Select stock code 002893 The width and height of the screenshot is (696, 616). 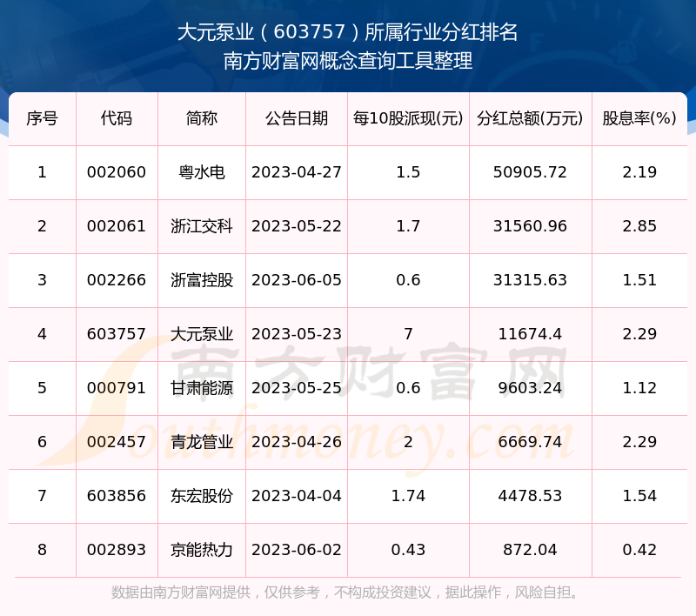117,550
